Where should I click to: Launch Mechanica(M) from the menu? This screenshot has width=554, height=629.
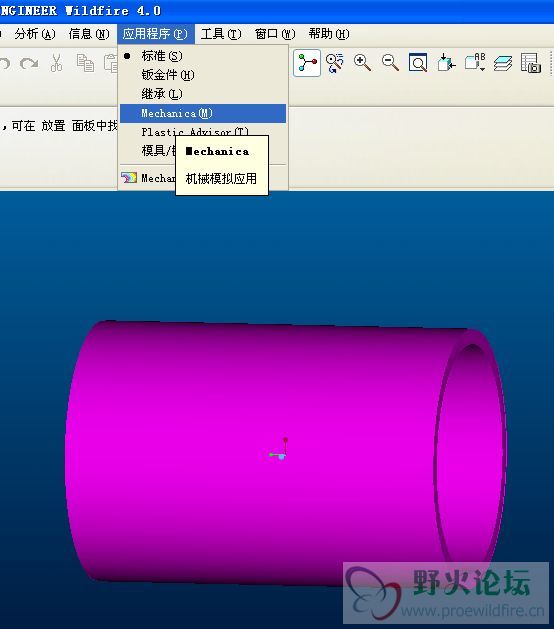coord(203,113)
